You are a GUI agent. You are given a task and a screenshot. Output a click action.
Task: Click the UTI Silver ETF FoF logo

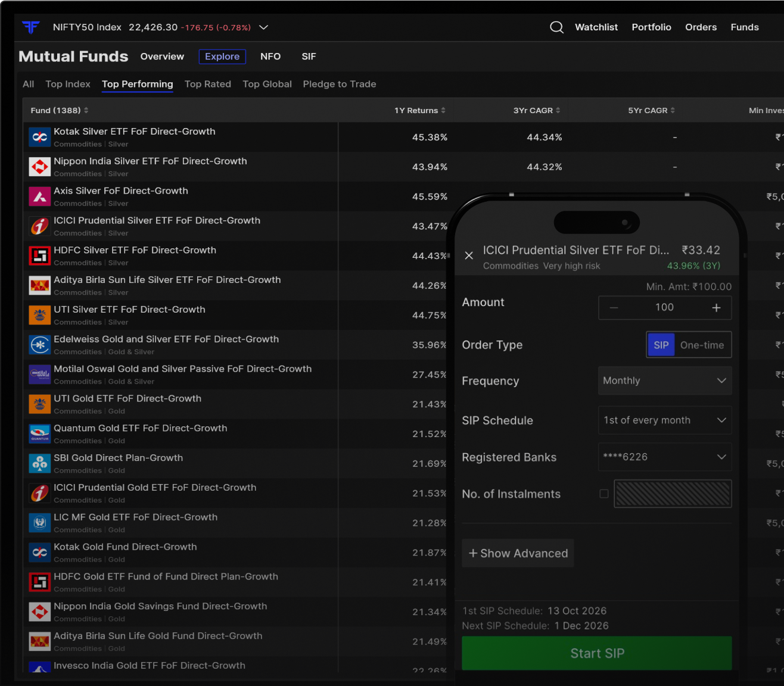tap(40, 315)
